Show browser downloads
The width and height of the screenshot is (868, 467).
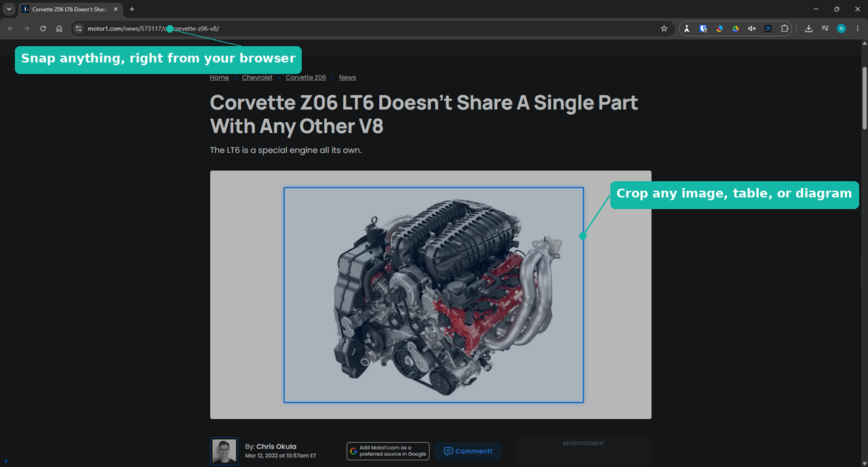pyautogui.click(x=809, y=29)
